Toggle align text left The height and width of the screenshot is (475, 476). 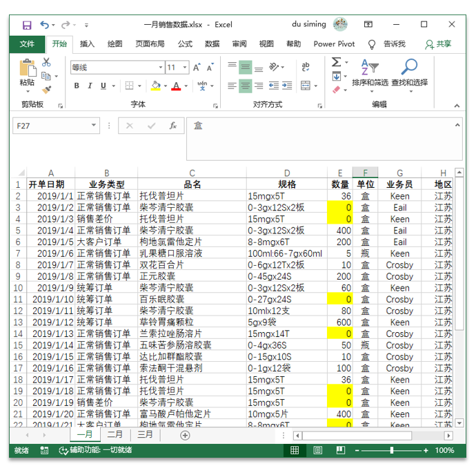pyautogui.click(x=232, y=86)
